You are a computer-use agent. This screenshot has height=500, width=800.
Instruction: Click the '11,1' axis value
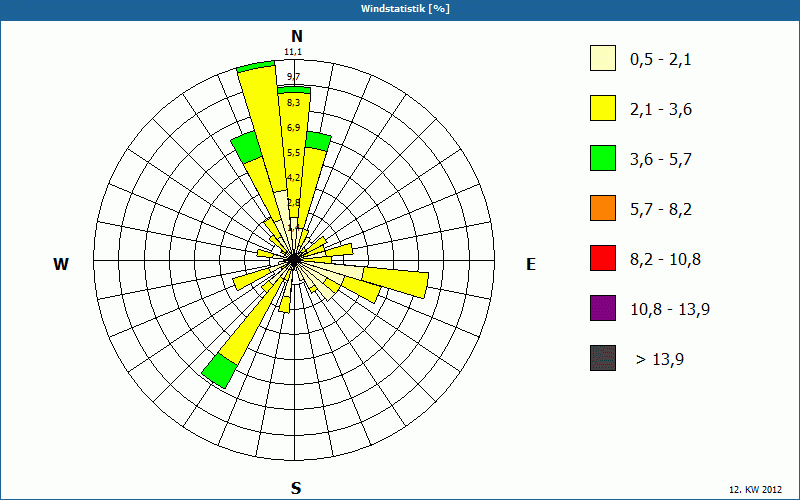click(x=293, y=52)
